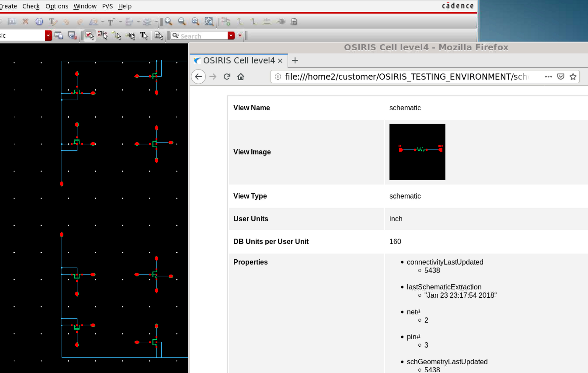Click the distribute objects toolbar icon
The width and height of the screenshot is (588, 373).
click(147, 21)
